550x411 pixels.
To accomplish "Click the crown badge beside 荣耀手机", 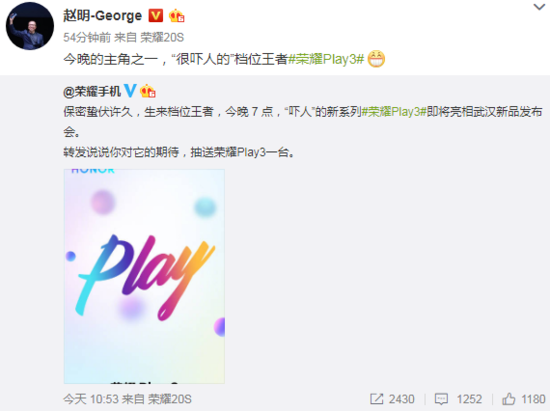I will pyautogui.click(x=148, y=91).
